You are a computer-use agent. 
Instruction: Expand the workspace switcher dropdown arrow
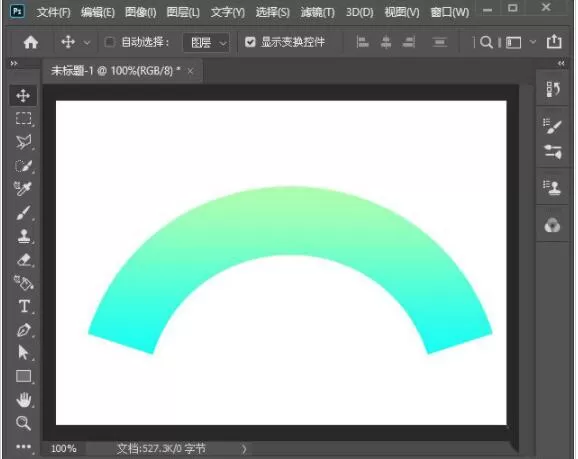(x=533, y=42)
